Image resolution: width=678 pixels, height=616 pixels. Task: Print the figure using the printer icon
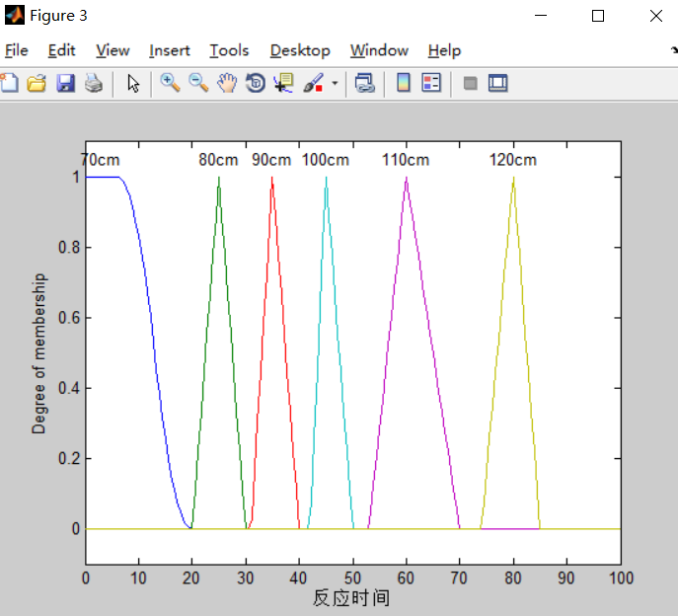coord(94,83)
